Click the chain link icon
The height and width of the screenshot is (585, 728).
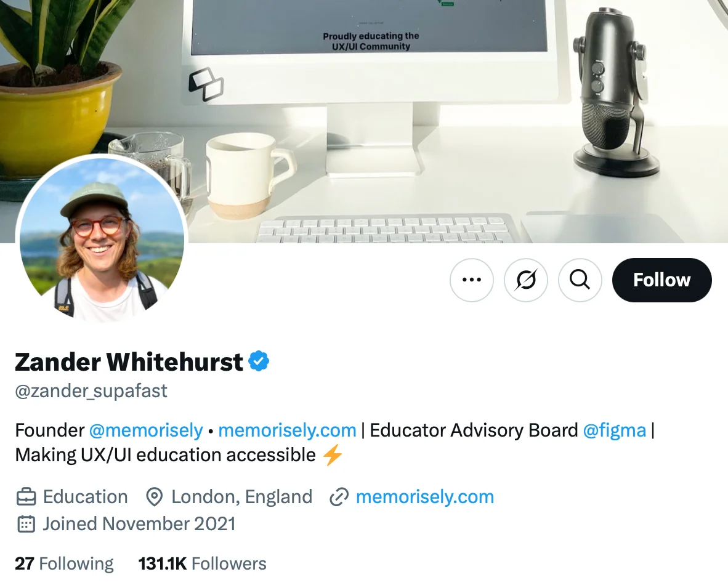[x=339, y=498]
